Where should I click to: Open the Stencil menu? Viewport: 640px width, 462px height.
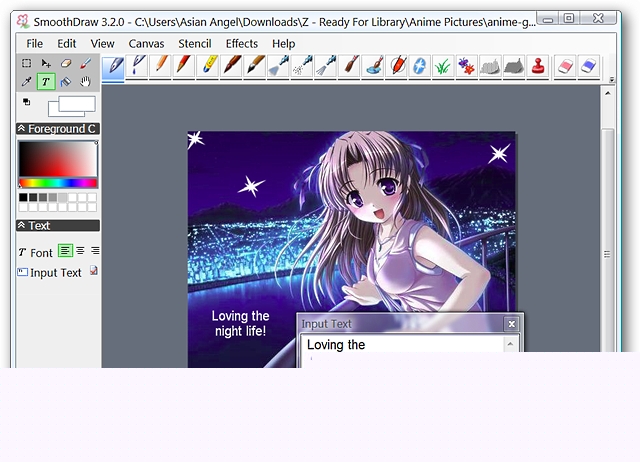click(195, 44)
